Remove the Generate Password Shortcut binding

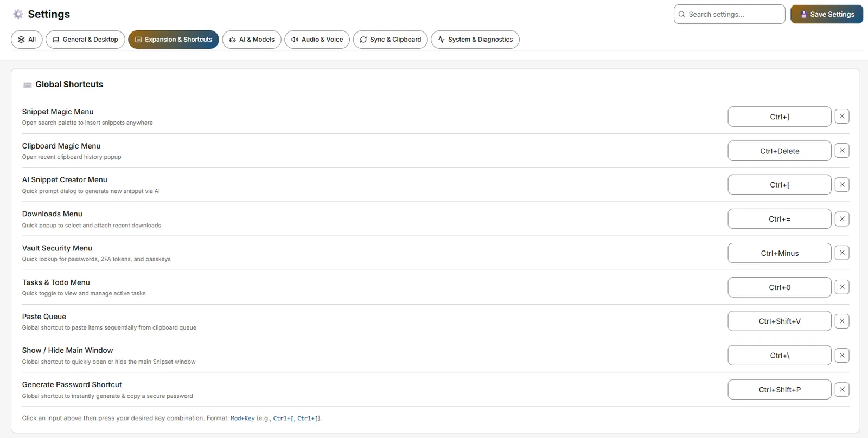pyautogui.click(x=842, y=389)
